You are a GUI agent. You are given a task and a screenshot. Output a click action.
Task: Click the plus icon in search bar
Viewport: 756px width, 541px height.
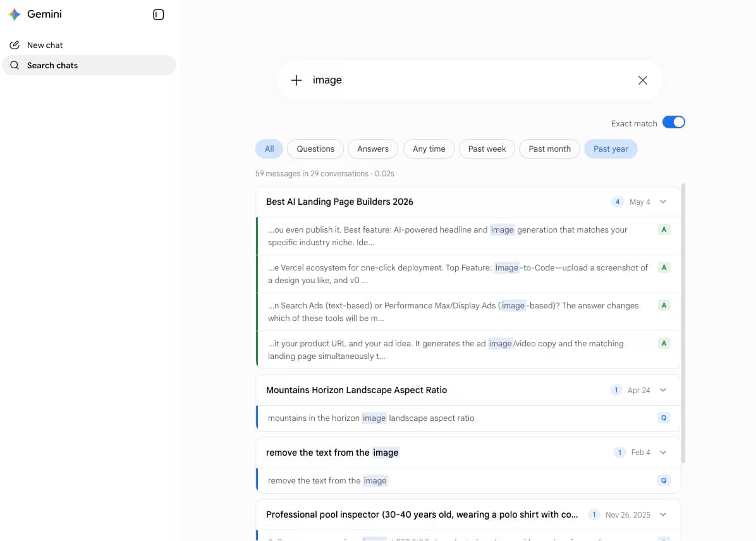pyautogui.click(x=296, y=80)
